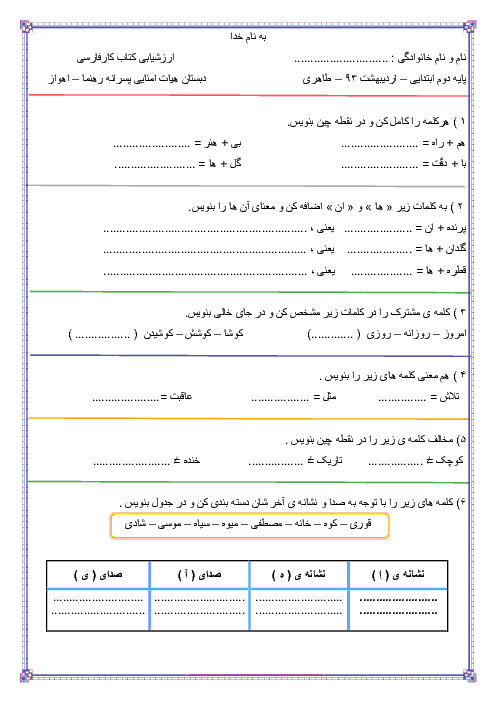Click the answer blank after "هم + راه ="
This screenshot has height=702, width=496.
(x=380, y=146)
